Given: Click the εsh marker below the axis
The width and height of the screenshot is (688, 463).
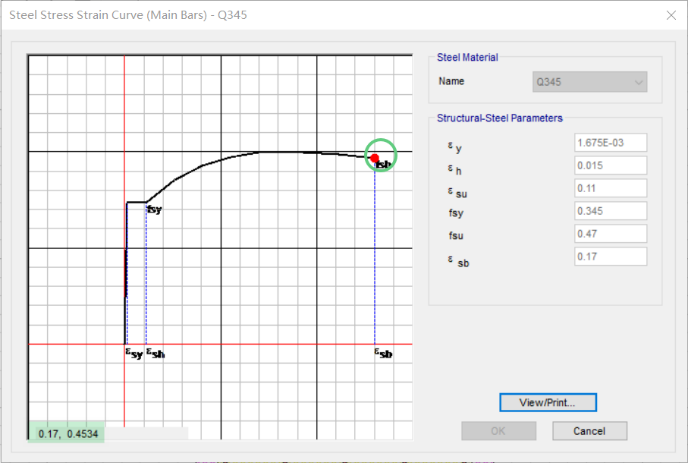Looking at the screenshot, I should pyautogui.click(x=156, y=353).
